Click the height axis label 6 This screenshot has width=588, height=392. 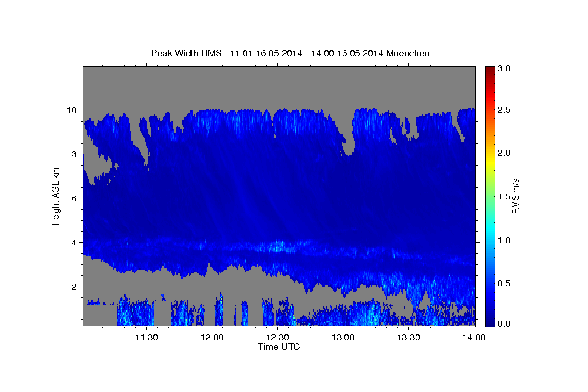coord(74,198)
